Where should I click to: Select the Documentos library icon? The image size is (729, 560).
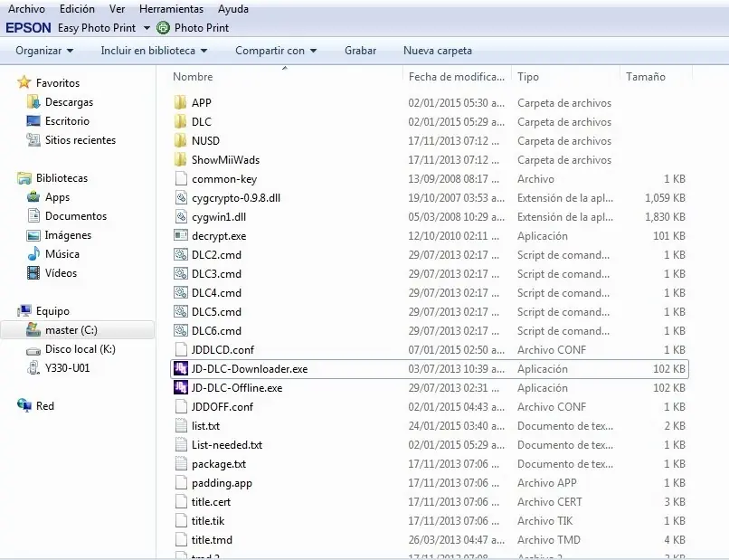tap(33, 216)
